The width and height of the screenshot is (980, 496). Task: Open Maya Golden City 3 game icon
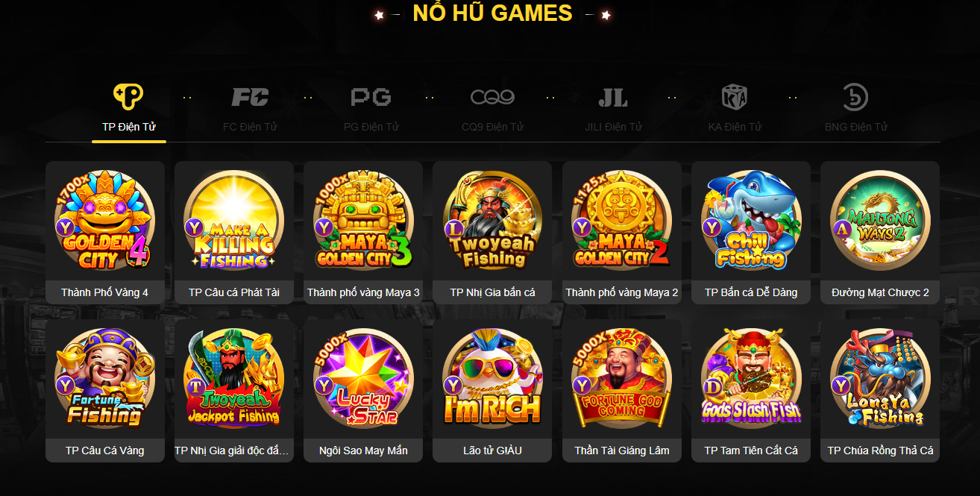coord(363,220)
